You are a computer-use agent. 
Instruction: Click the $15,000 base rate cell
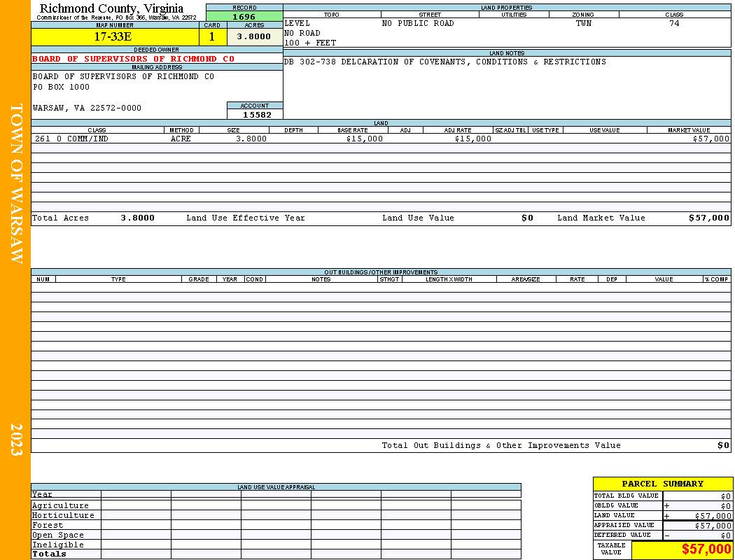coord(365,139)
